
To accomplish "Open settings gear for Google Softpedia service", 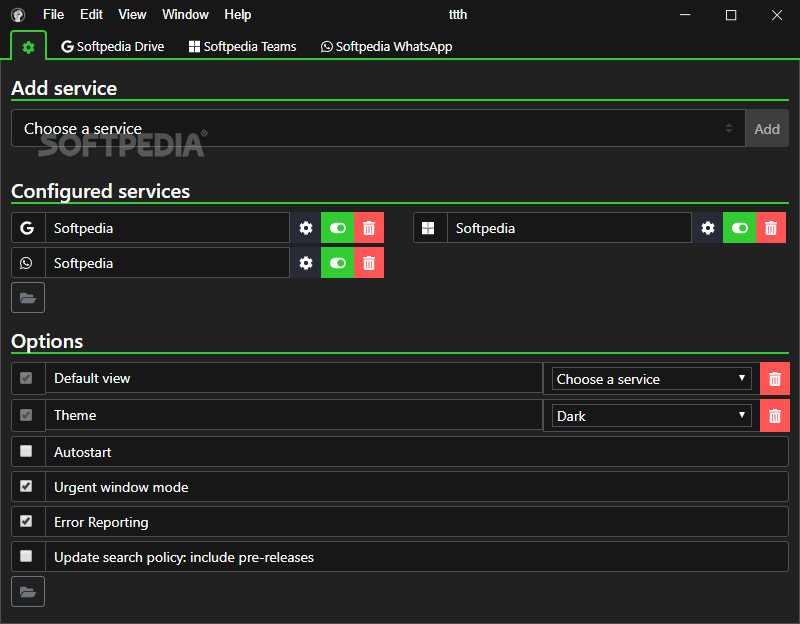I will click(x=306, y=228).
